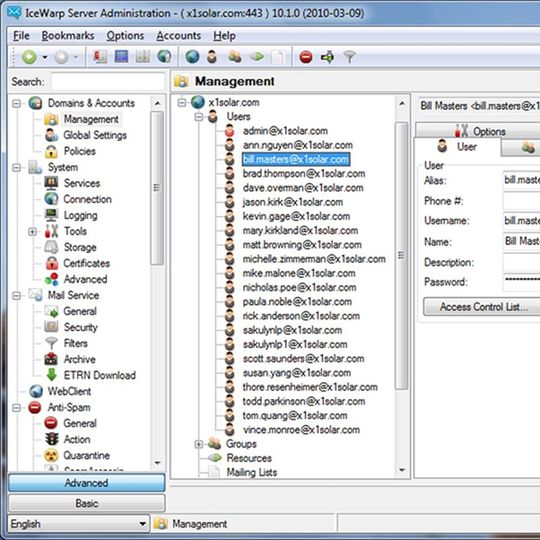
Task: Click the green plug connector toolbar icon
Action: pos(327,57)
